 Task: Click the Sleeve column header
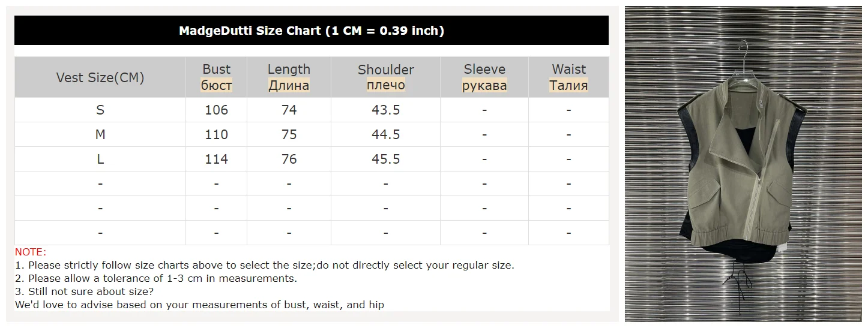[484, 77]
